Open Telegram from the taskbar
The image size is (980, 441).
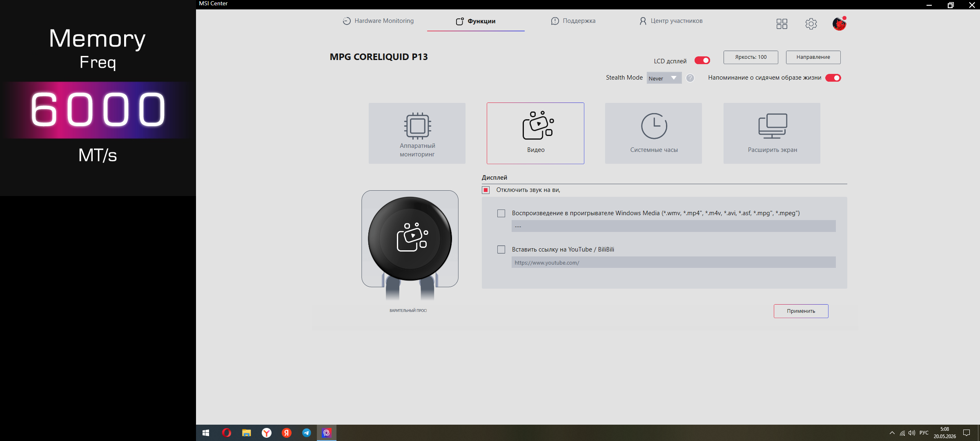pos(306,433)
